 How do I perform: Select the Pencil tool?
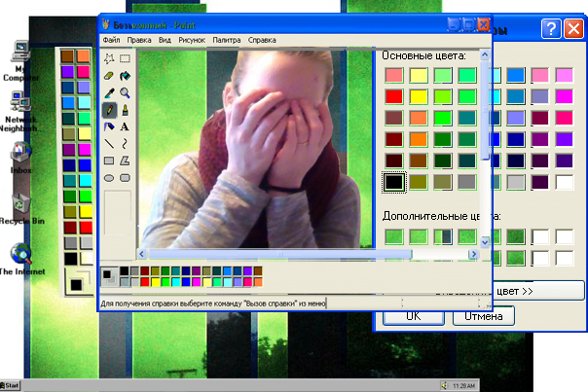pyautogui.click(x=109, y=110)
